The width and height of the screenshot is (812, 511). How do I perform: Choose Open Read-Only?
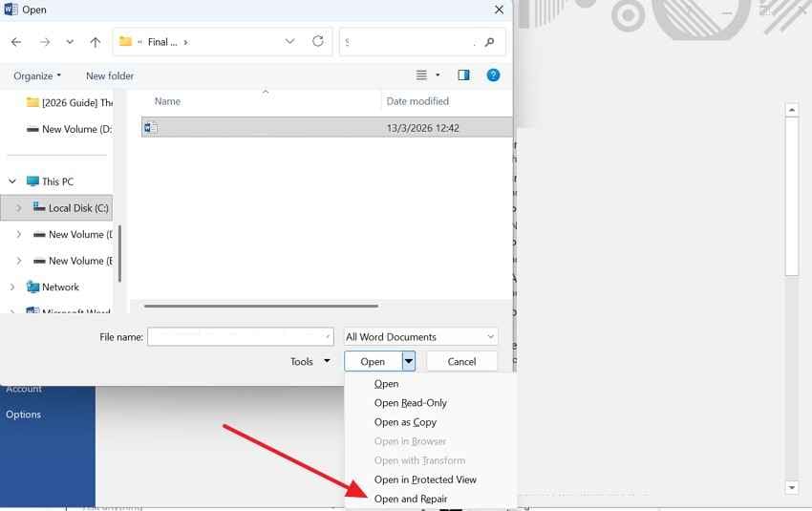pyautogui.click(x=410, y=403)
